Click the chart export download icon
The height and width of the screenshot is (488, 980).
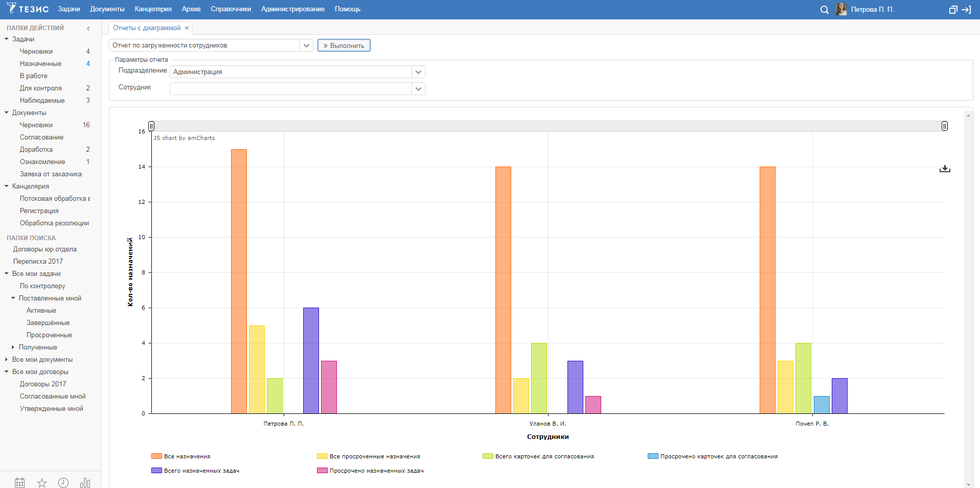pos(945,169)
